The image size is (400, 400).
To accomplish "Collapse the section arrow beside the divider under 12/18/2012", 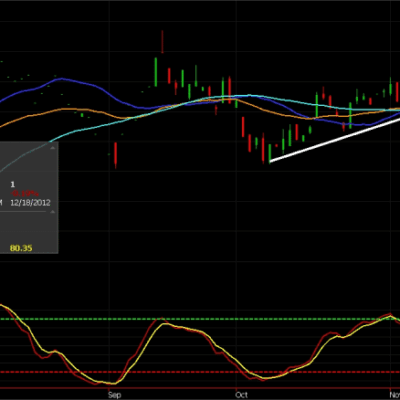I will click(52, 212).
